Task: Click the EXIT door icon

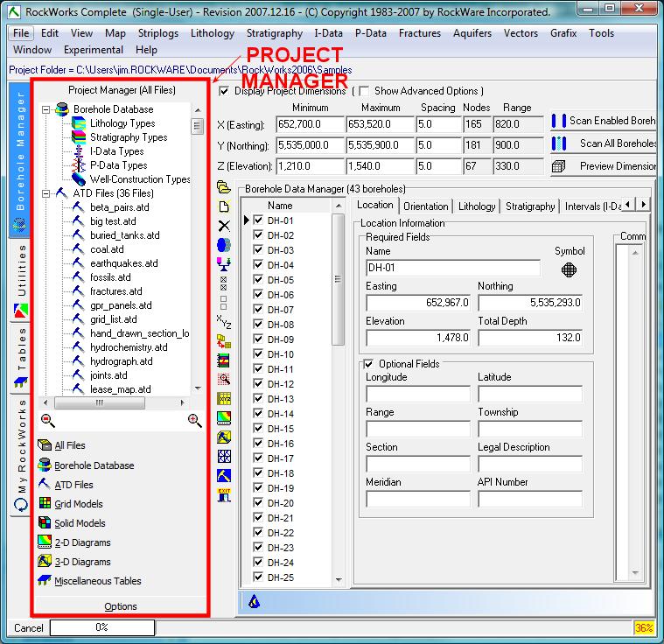Action: [224, 495]
